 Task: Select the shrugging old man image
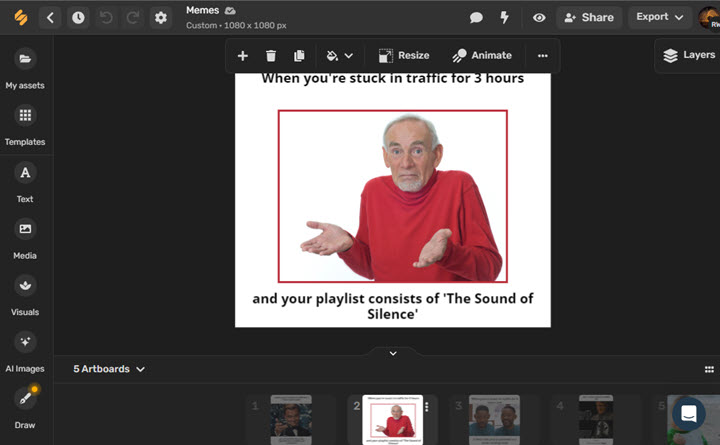pyautogui.click(x=393, y=196)
